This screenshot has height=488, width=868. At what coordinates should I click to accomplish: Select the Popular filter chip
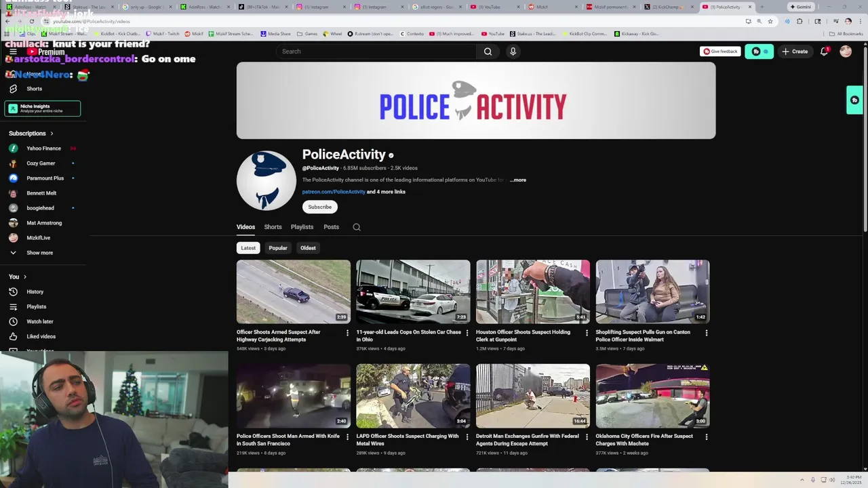tap(278, 248)
